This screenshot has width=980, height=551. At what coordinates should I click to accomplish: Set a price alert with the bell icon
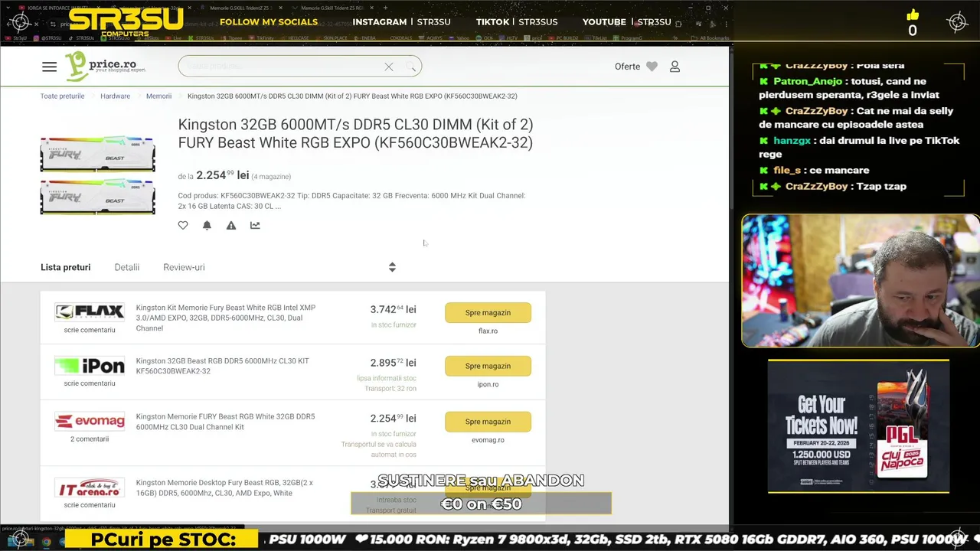pos(207,225)
